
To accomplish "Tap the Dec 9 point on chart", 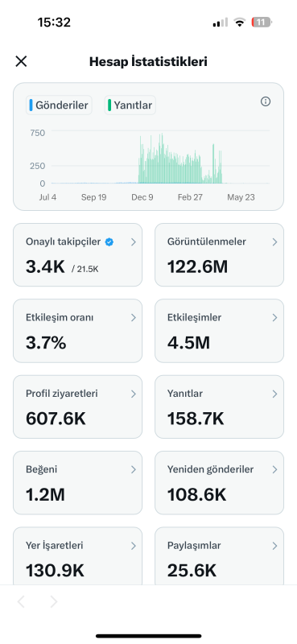I will point(142,197).
